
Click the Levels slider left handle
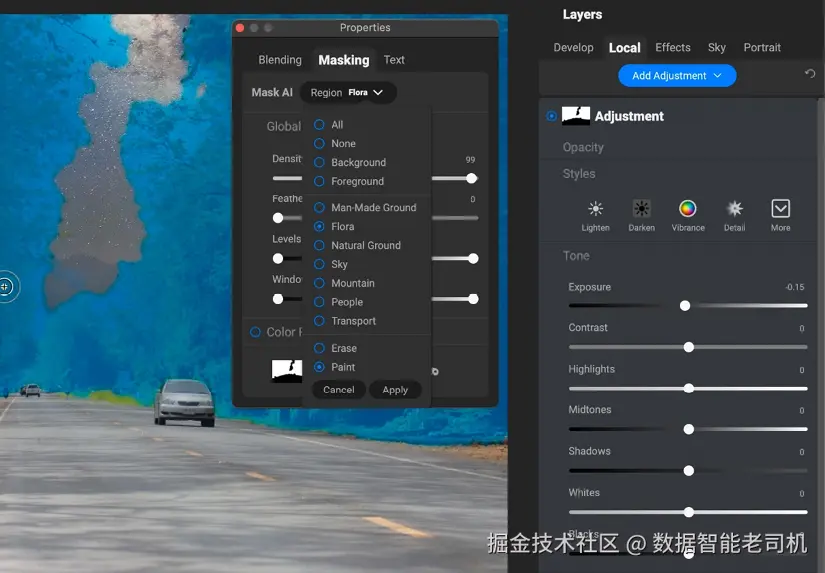278,258
